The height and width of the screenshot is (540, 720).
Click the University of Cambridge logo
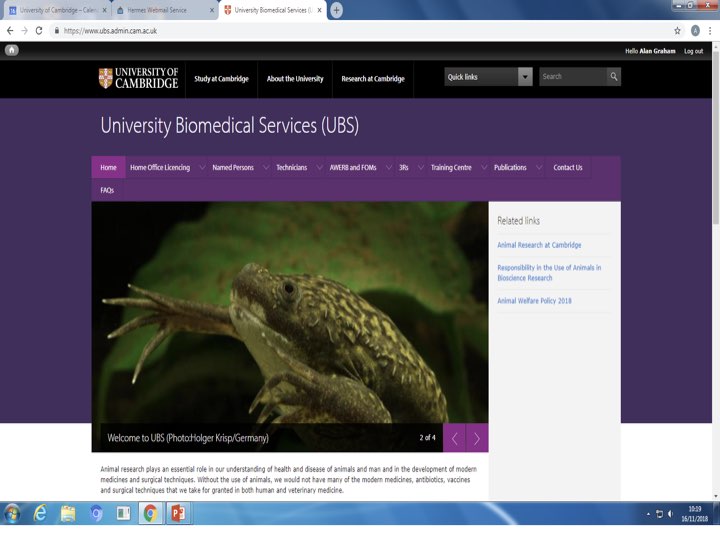(x=138, y=78)
